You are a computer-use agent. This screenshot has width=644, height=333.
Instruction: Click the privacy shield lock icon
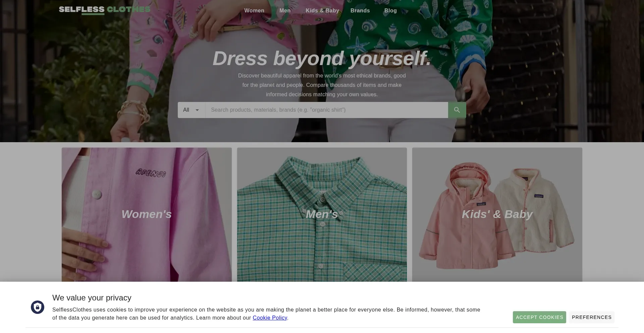pos(38,307)
